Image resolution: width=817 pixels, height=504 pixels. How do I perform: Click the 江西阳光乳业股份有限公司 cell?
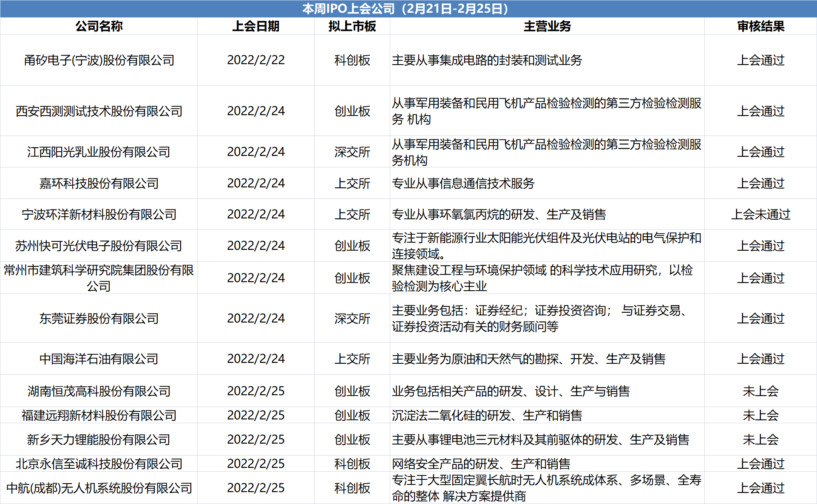click(x=99, y=152)
